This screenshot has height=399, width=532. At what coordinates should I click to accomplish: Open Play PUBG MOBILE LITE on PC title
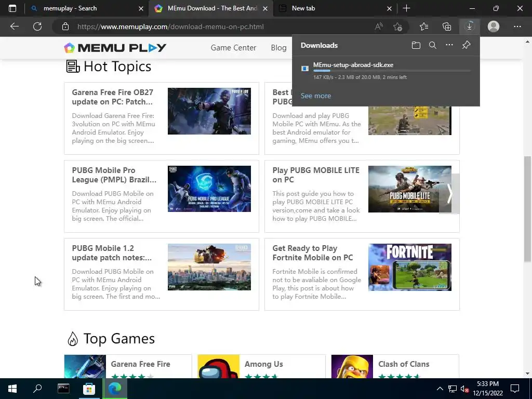[316, 175]
